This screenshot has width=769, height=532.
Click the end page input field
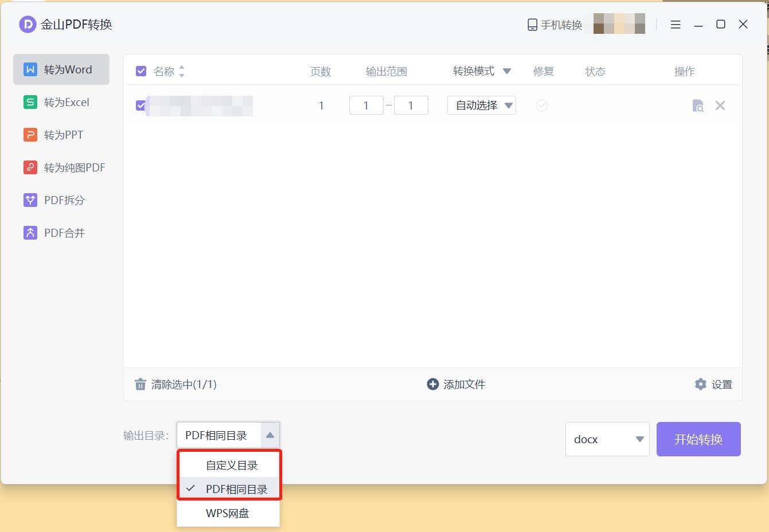pyautogui.click(x=411, y=105)
